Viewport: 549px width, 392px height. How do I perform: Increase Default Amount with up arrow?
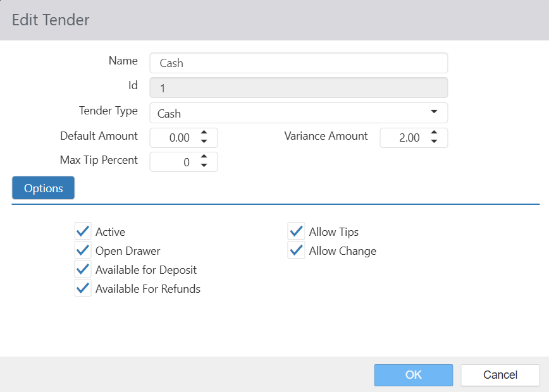click(204, 132)
